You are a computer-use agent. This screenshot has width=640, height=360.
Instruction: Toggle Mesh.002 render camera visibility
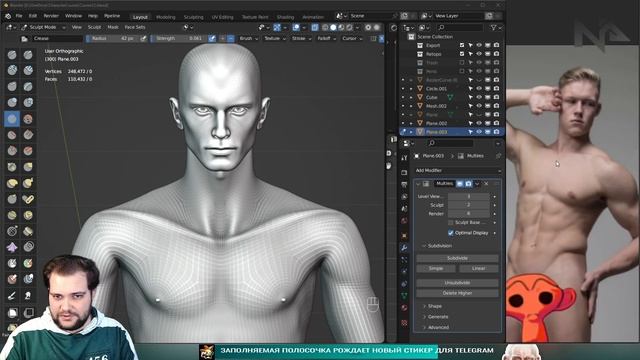(x=496, y=106)
